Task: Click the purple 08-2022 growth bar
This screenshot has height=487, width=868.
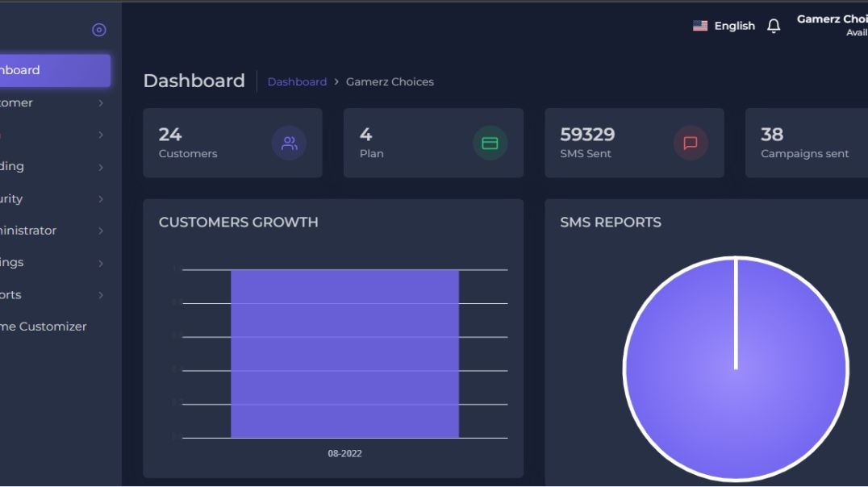Action: (x=344, y=355)
